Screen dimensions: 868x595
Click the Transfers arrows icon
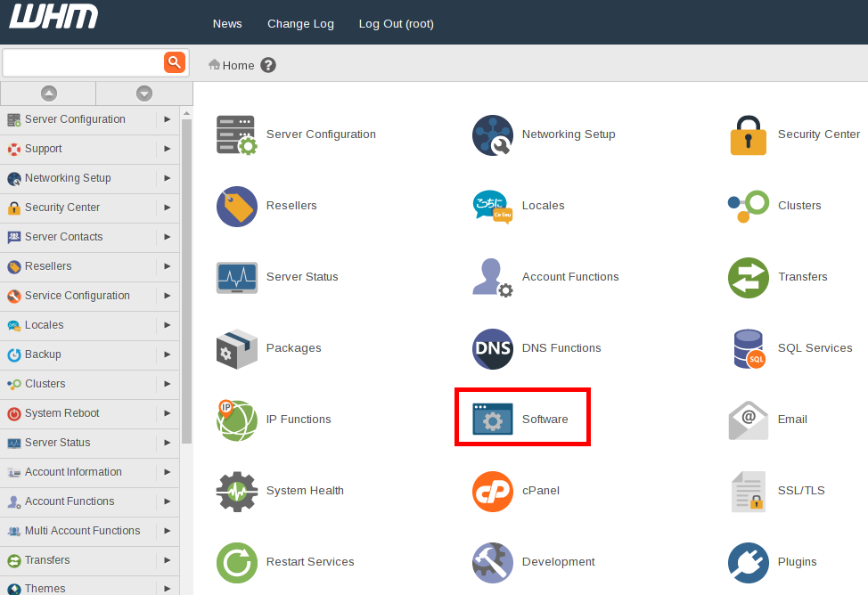tap(748, 277)
